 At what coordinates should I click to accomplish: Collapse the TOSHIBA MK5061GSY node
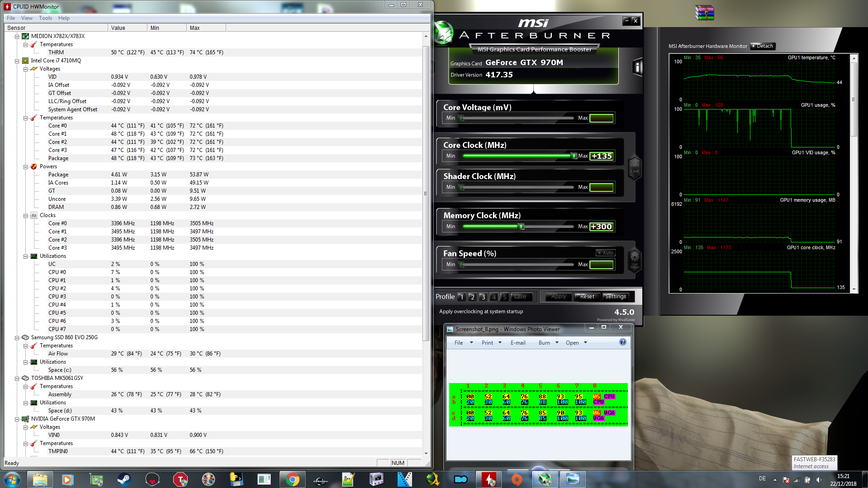(x=17, y=378)
